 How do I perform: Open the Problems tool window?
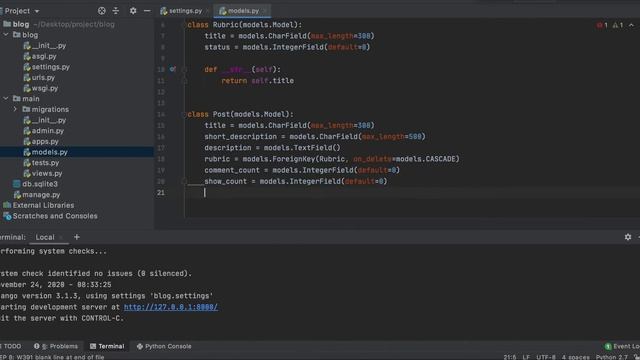56,346
